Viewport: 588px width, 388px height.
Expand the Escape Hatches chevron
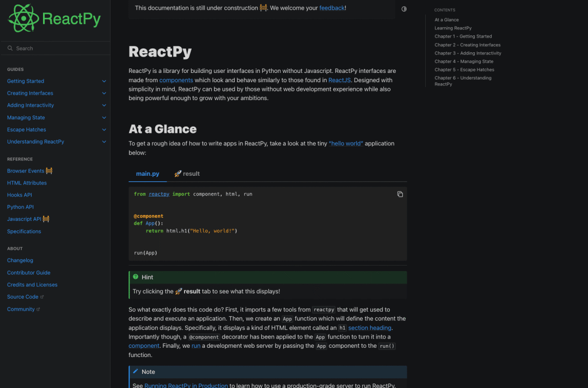(x=104, y=130)
